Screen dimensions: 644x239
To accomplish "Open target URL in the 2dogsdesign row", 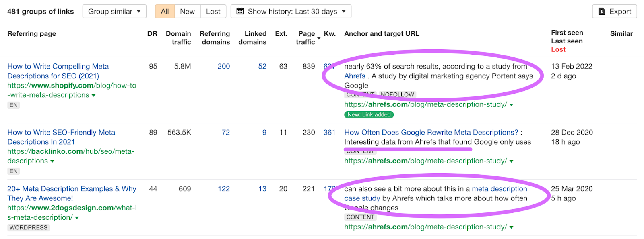I will click(425, 227).
